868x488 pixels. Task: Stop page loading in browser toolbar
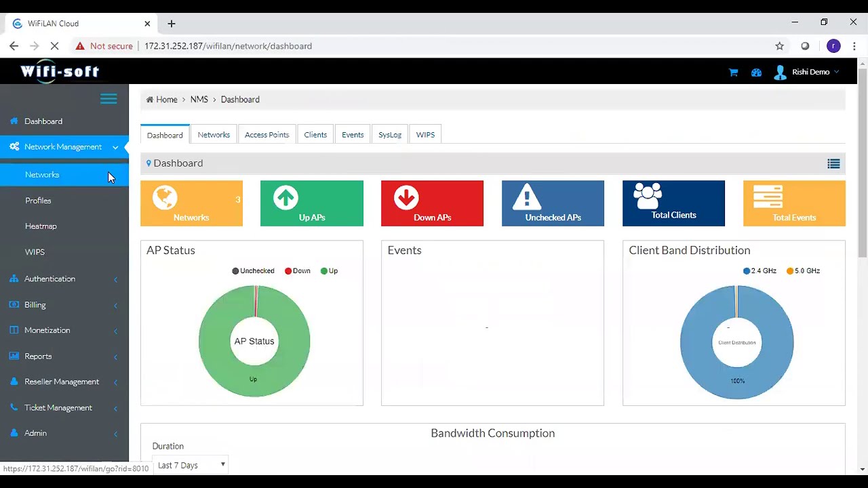tap(56, 46)
